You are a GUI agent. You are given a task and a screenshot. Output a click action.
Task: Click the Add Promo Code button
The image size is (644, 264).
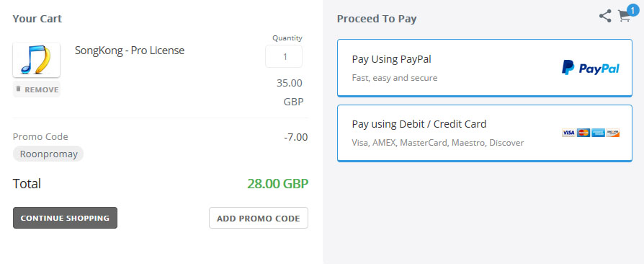[x=259, y=218]
